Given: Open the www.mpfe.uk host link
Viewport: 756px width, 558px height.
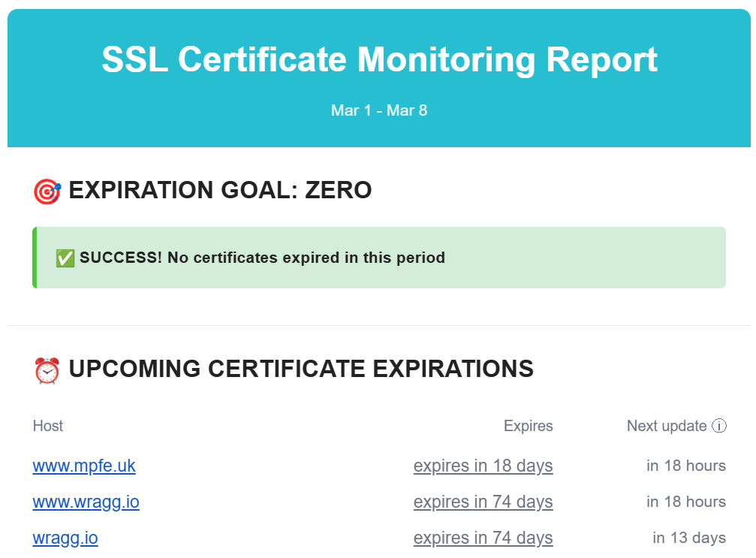Looking at the screenshot, I should tap(84, 466).
